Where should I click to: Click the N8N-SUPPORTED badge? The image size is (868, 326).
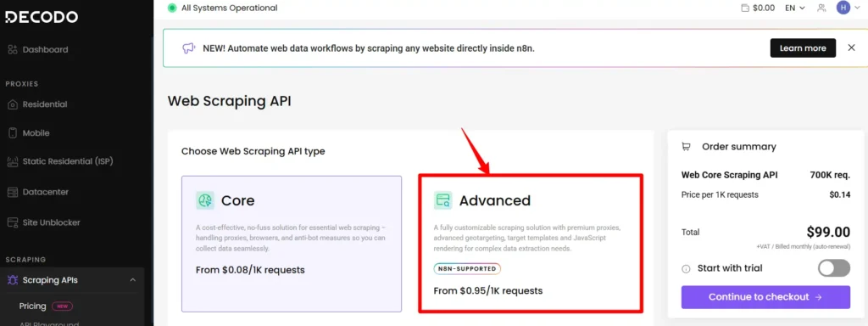pyautogui.click(x=467, y=269)
